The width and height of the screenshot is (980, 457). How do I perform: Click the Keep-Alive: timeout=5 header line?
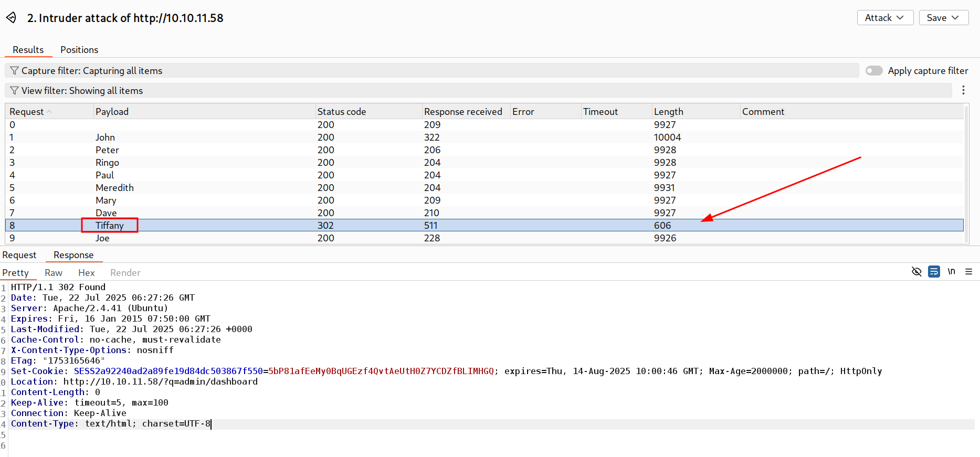pos(90,402)
